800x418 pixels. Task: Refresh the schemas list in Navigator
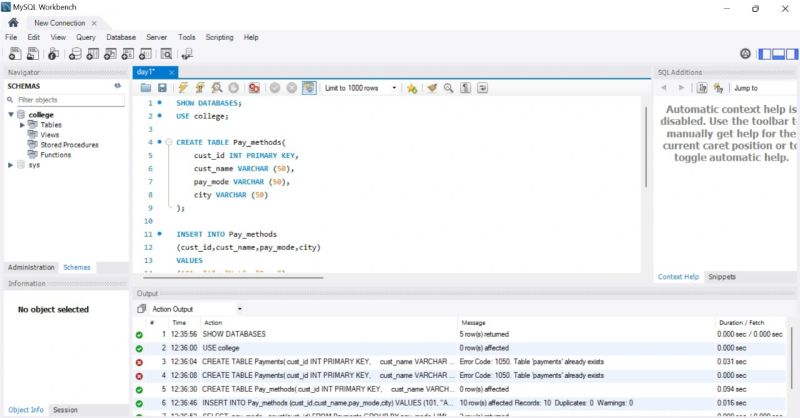(x=118, y=86)
